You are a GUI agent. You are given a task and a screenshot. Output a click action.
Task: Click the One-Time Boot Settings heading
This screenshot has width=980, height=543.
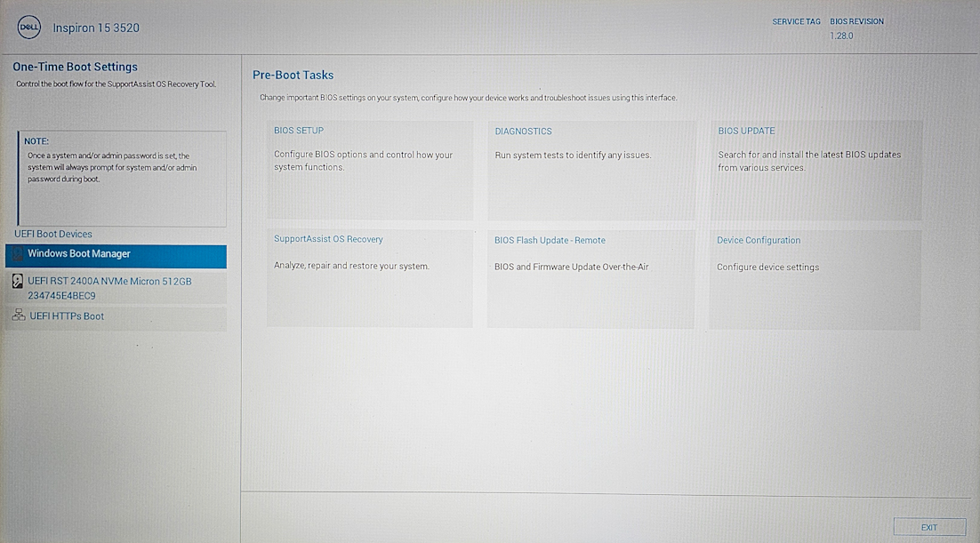[x=75, y=67]
